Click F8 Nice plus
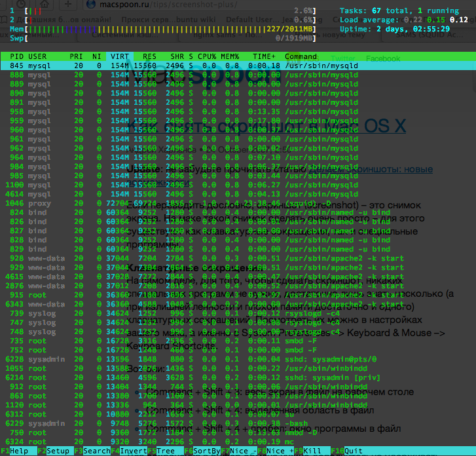Viewport: 476px width, 456px height. 276,451
